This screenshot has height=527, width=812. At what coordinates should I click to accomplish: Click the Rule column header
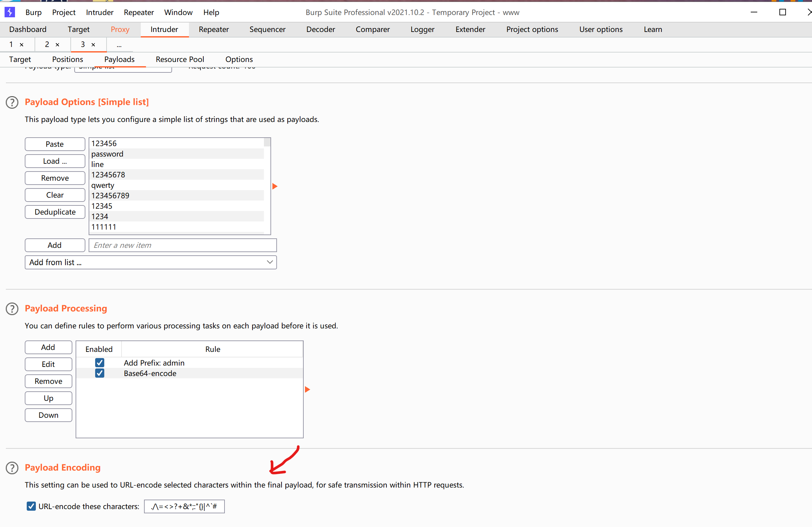click(x=212, y=349)
